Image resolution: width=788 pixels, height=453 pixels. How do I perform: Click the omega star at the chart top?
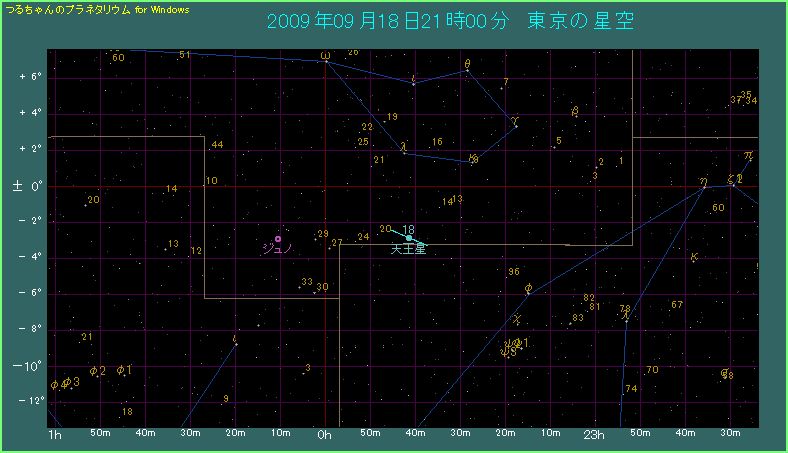(325, 57)
